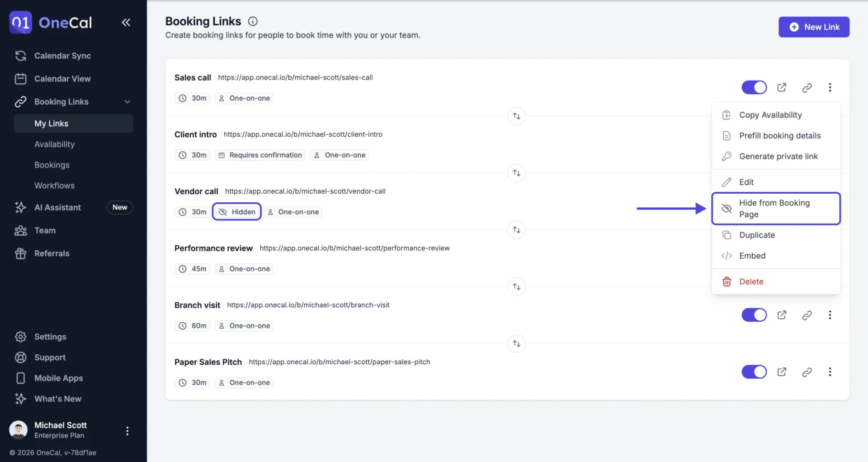868x462 pixels.
Task: Click the Booking Links info icon
Action: tap(253, 21)
